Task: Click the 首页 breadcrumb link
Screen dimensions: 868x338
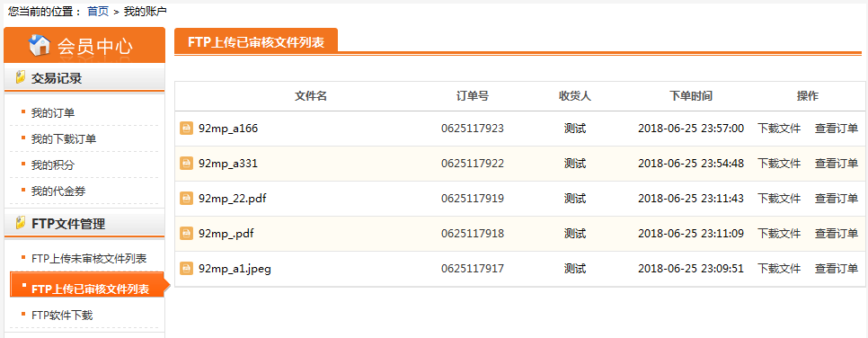Action: point(98,11)
